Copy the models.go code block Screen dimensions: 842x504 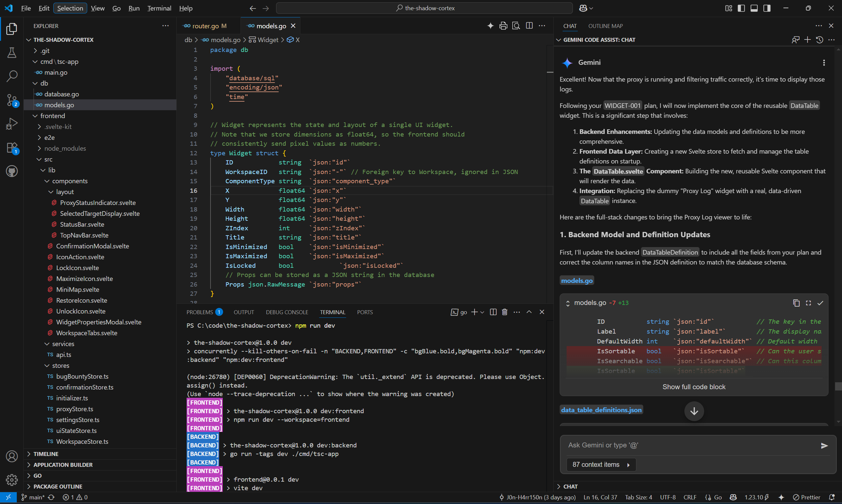(x=796, y=303)
